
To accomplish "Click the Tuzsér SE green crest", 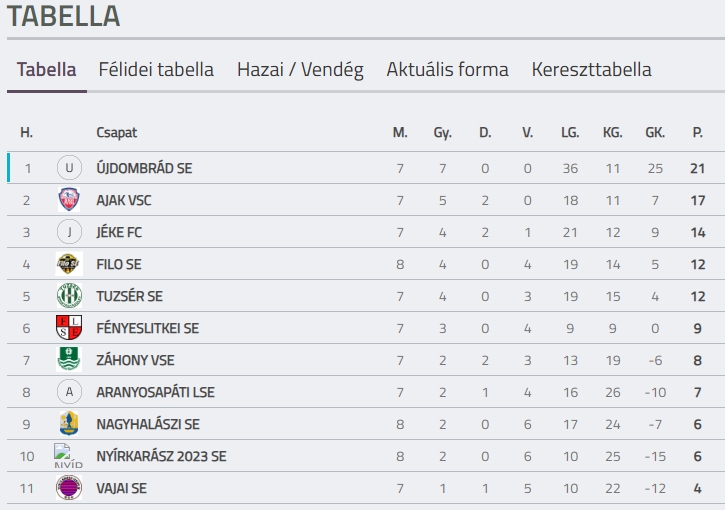I will (x=69, y=296).
